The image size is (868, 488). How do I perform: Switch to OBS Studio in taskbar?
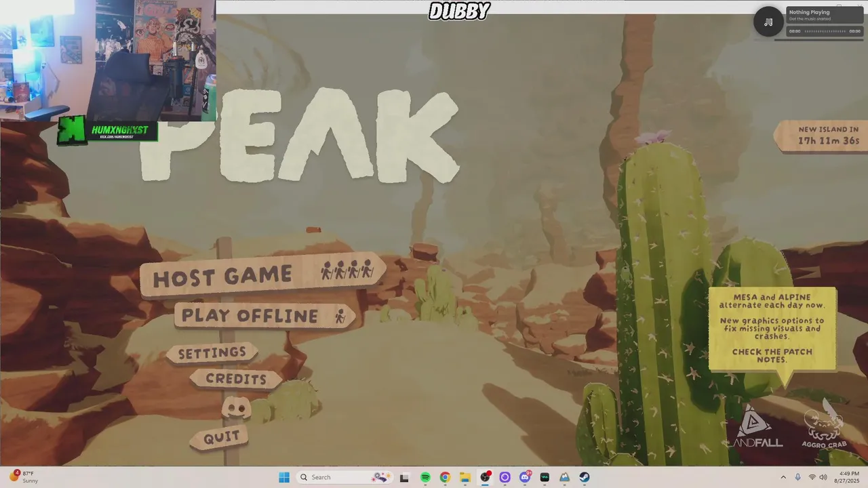[x=485, y=477]
